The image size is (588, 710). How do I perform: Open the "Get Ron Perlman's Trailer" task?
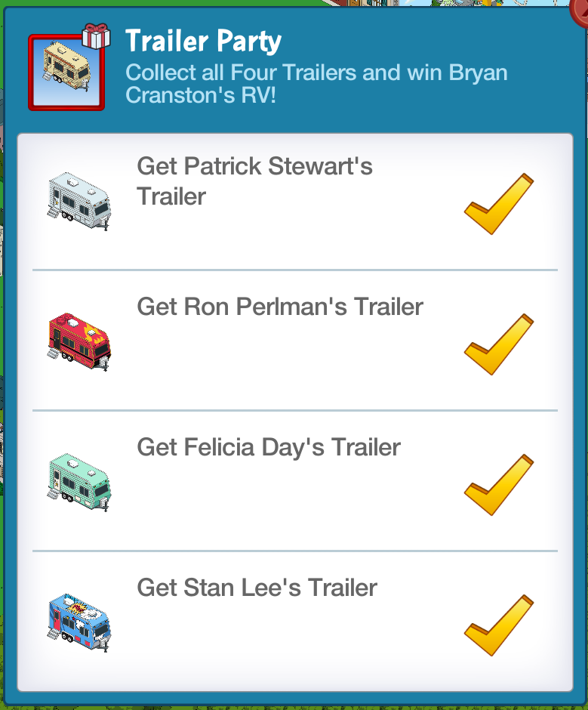tap(280, 307)
